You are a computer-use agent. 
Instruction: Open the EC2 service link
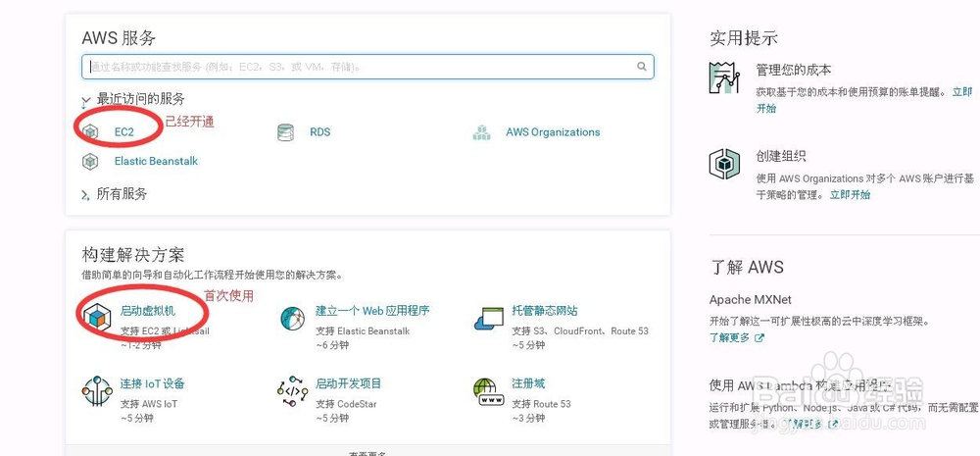coord(123,132)
